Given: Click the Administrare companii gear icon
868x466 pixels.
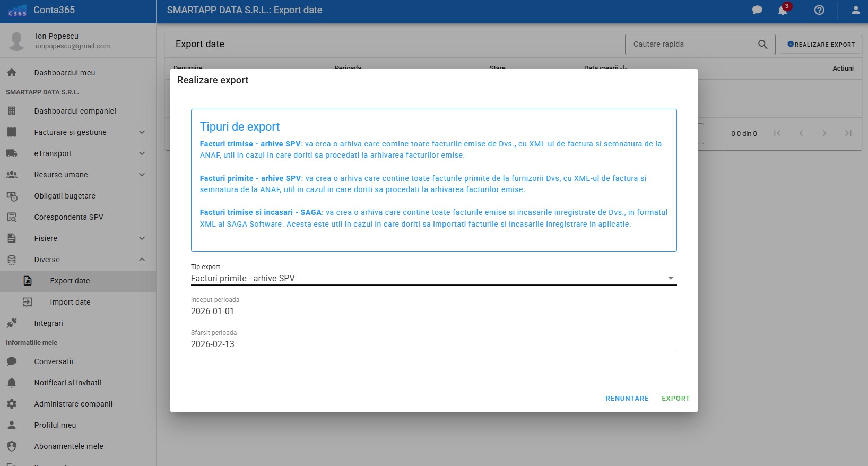Looking at the screenshot, I should 12,404.
